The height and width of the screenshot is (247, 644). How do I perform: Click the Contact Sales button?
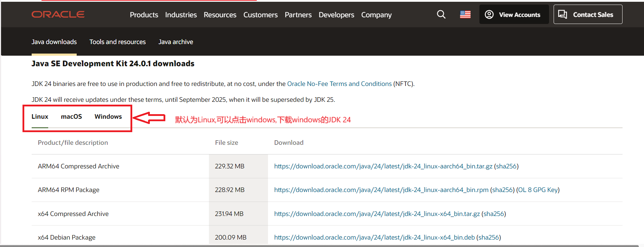pos(588,14)
